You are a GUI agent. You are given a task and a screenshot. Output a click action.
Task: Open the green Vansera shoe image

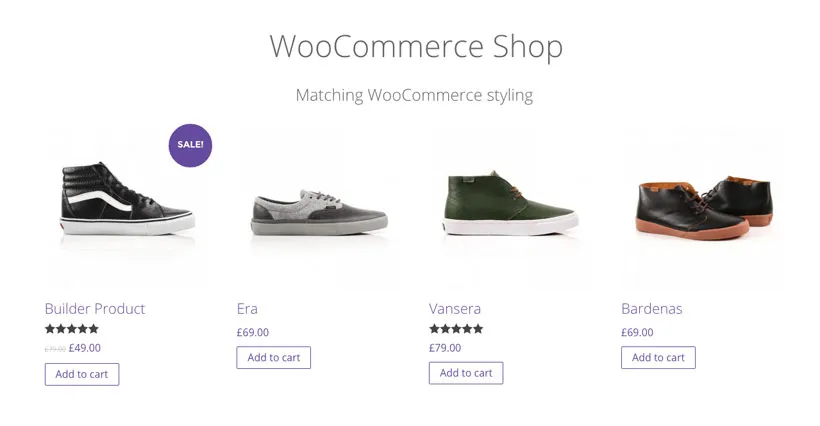tap(510, 203)
